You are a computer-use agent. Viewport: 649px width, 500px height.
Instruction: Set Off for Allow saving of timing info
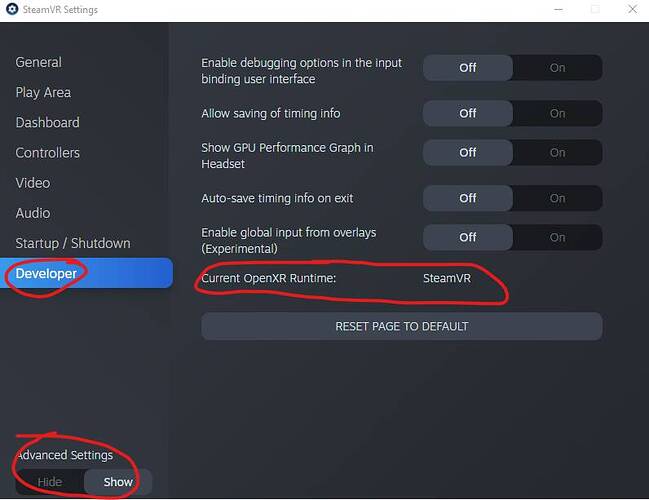468,113
